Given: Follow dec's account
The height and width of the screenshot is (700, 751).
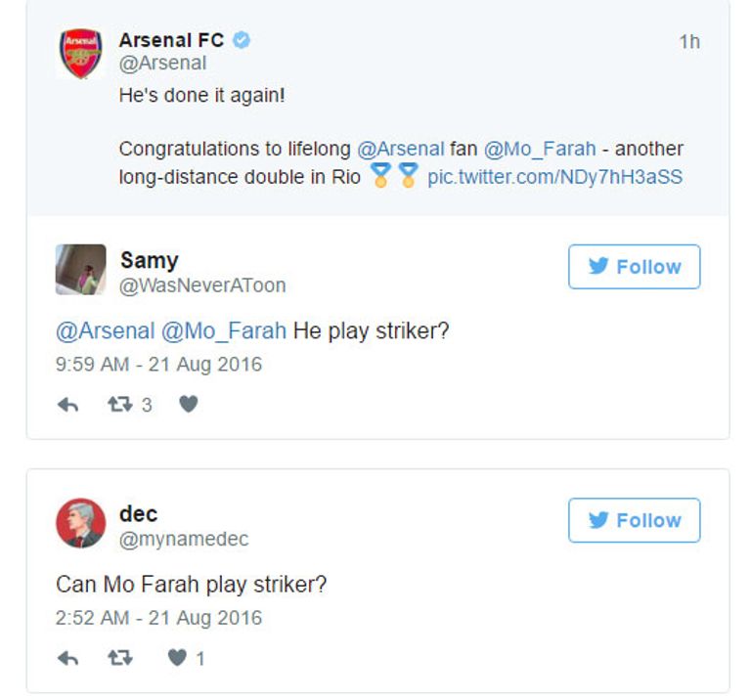Looking at the screenshot, I should (x=634, y=520).
